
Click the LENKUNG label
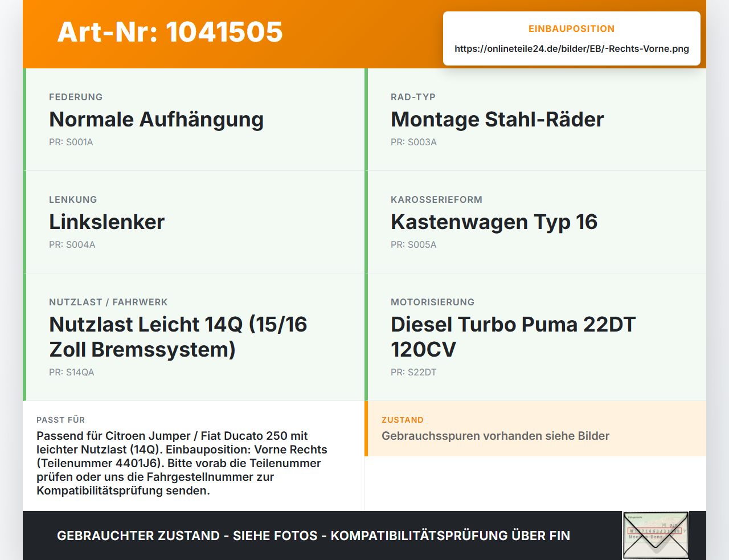point(73,199)
